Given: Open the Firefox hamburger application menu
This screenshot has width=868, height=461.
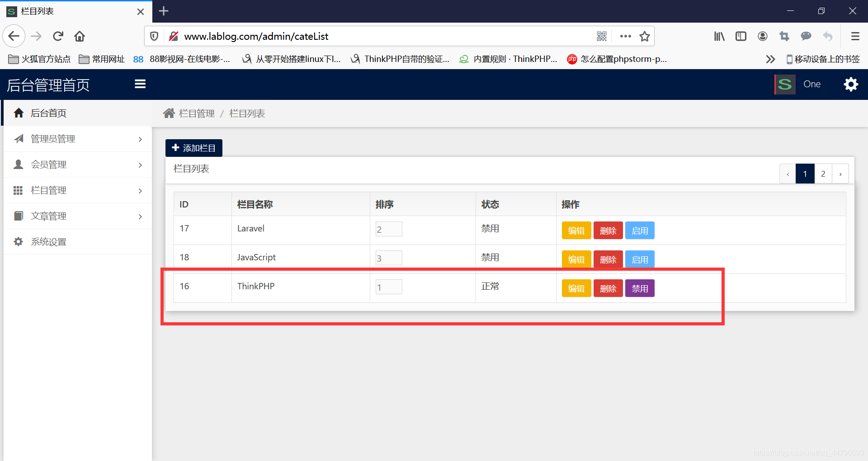Looking at the screenshot, I should pyautogui.click(x=855, y=36).
